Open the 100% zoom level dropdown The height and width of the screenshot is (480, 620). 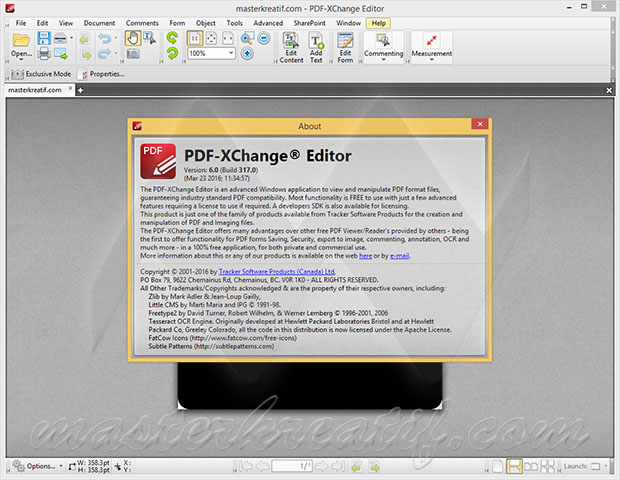231,53
